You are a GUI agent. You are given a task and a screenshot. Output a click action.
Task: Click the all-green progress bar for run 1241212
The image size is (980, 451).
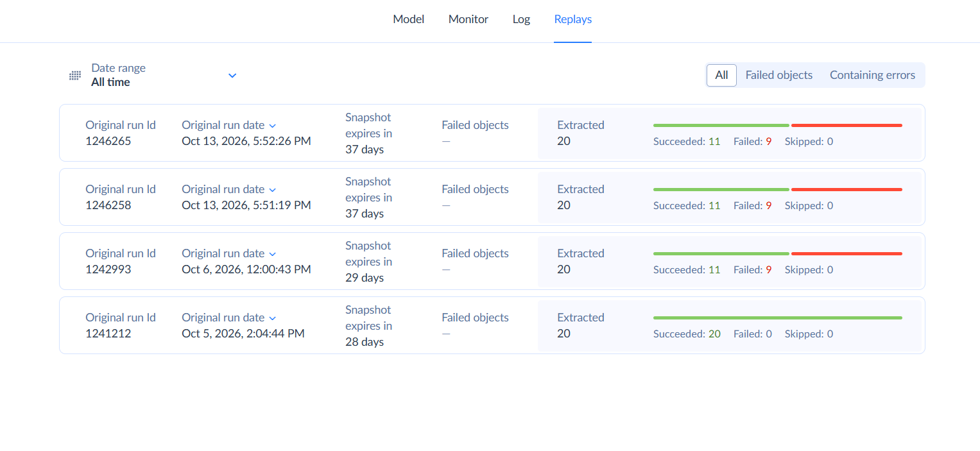pos(778,318)
